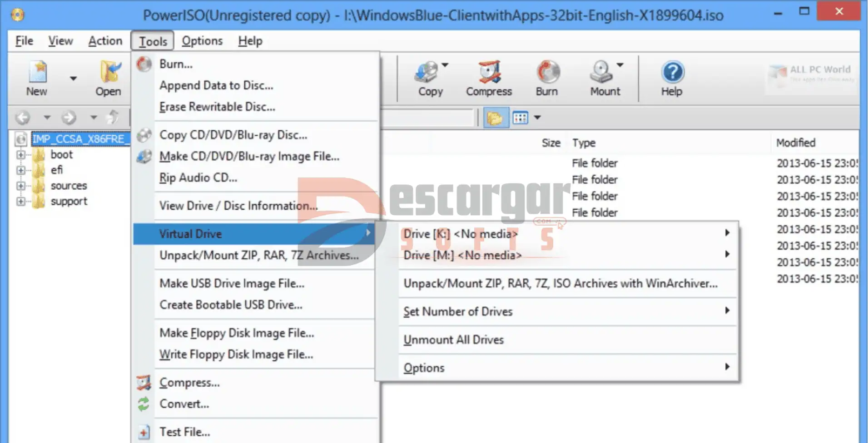Open the Options menu in menu bar
The width and height of the screenshot is (868, 443).
[202, 41]
